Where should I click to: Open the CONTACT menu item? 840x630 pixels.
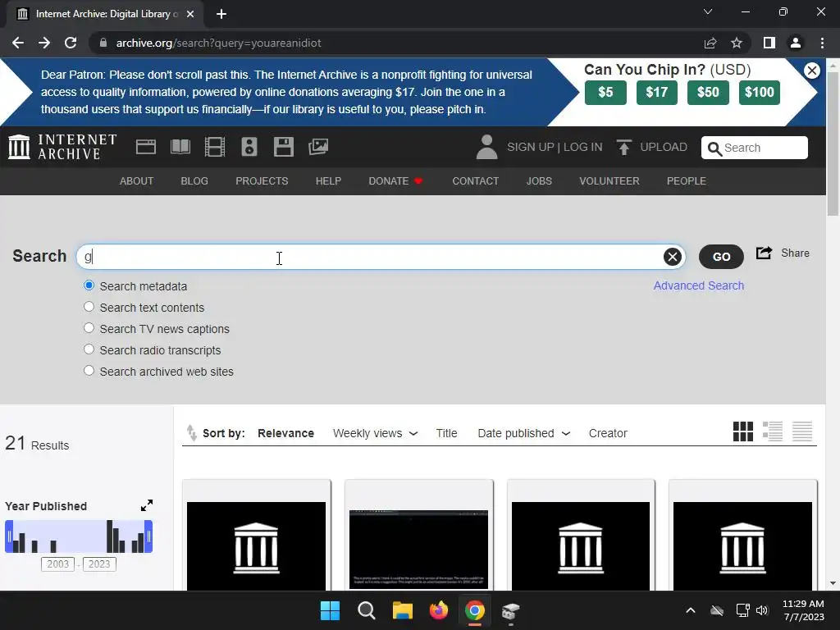(x=476, y=181)
